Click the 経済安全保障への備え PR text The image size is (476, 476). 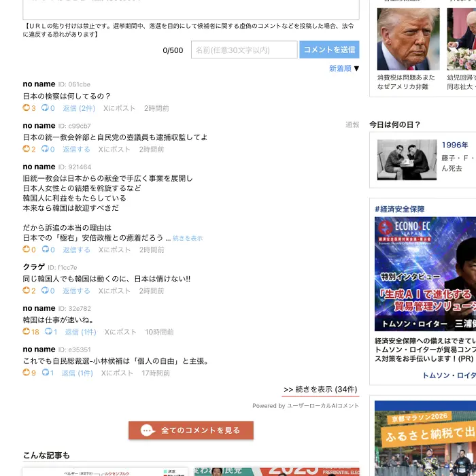coord(425,350)
